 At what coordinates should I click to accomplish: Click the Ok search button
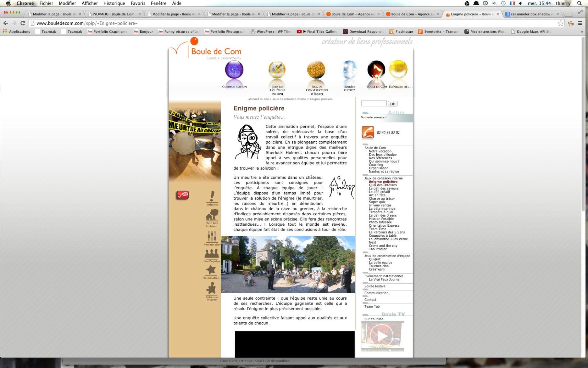pos(392,104)
